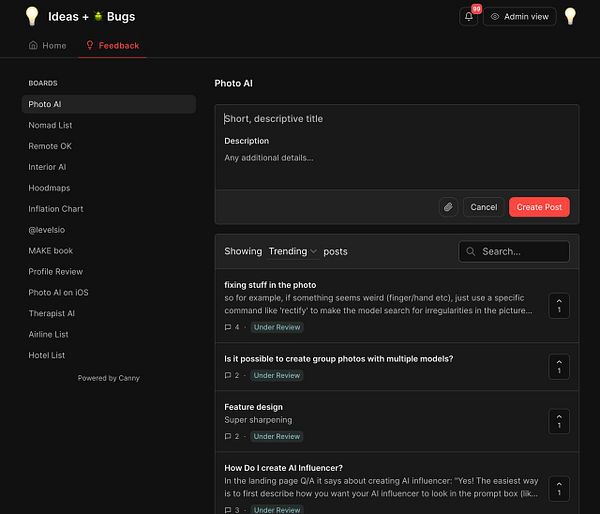This screenshot has height=514, width=600.
Task: Click the BOARDS sidebar heading
Action: 43,83
